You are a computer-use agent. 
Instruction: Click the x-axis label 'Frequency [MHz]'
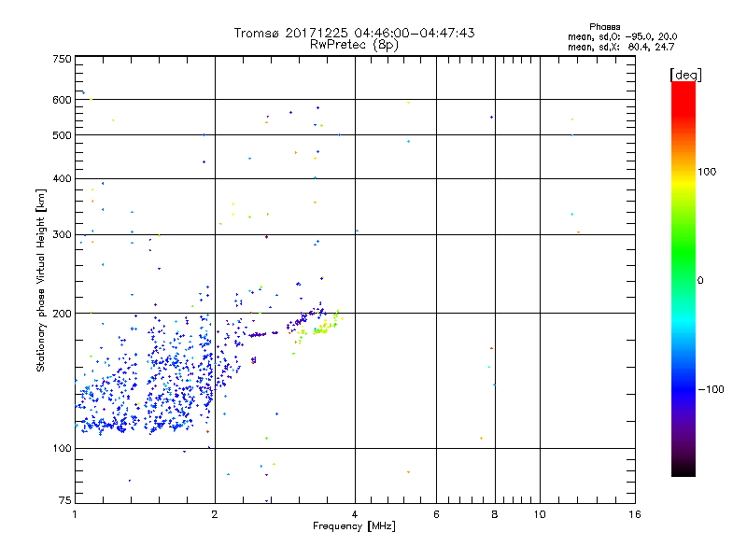coord(354,526)
